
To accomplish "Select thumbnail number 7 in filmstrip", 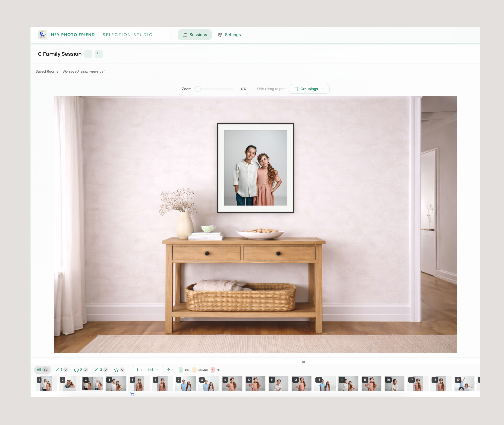I will [186, 383].
